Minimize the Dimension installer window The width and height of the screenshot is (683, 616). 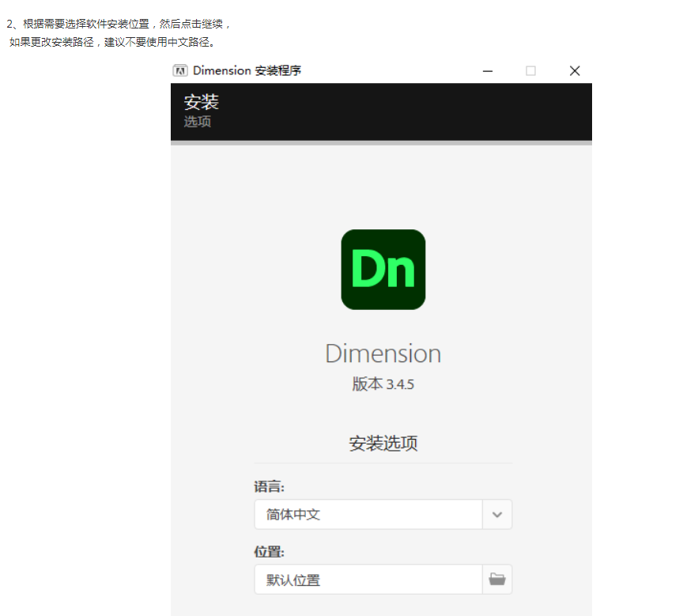click(x=488, y=70)
